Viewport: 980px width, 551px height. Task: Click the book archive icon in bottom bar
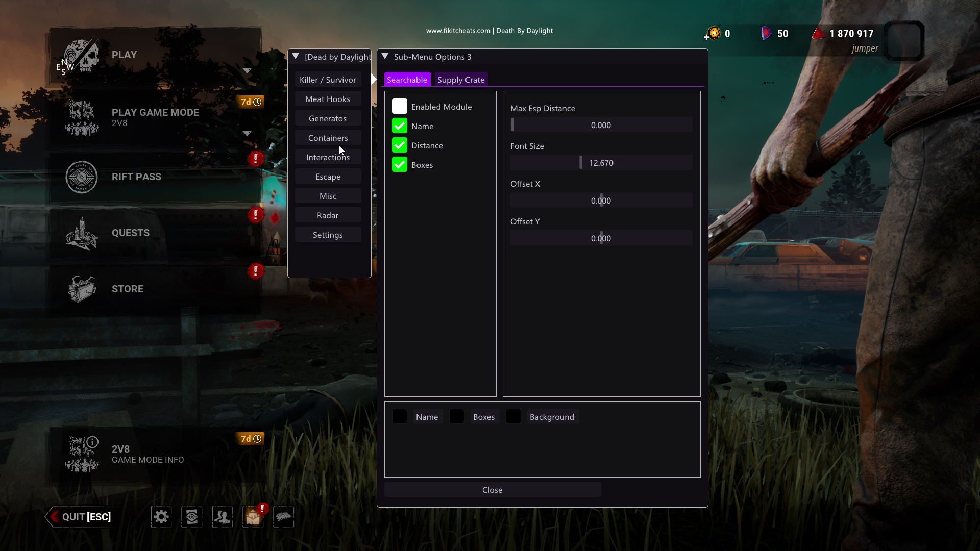(283, 517)
